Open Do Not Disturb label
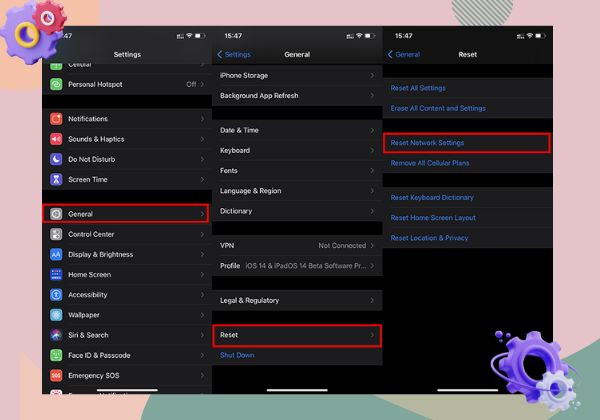Screen dimensions: 600x420 [91, 159]
